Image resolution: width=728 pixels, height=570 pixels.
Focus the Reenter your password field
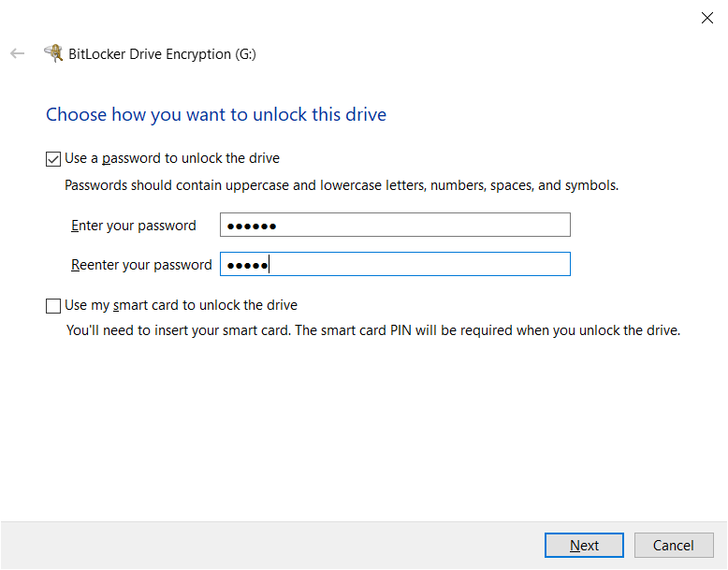tap(395, 264)
